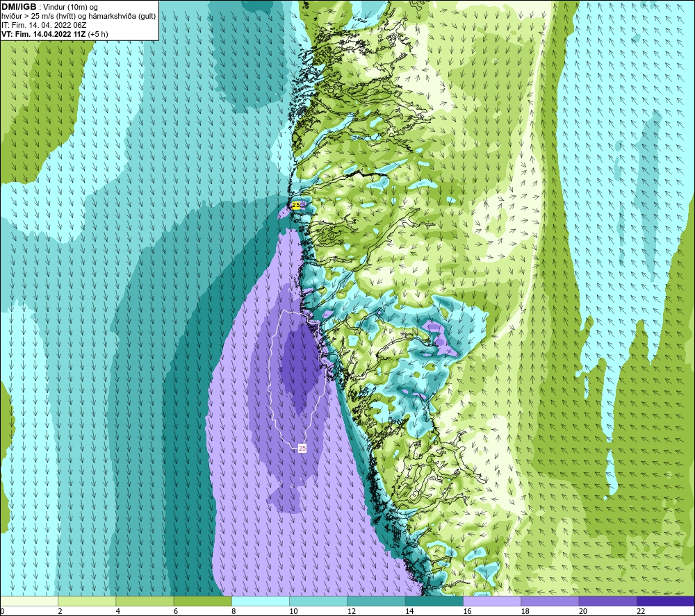Viewport: 695px width, 616px height.
Task: Click the 18–20 m/s purple legend swatch
Action: pyautogui.click(x=550, y=601)
